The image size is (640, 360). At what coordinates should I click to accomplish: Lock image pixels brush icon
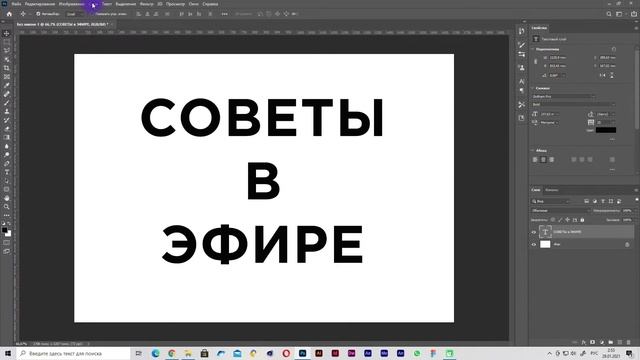pos(560,220)
